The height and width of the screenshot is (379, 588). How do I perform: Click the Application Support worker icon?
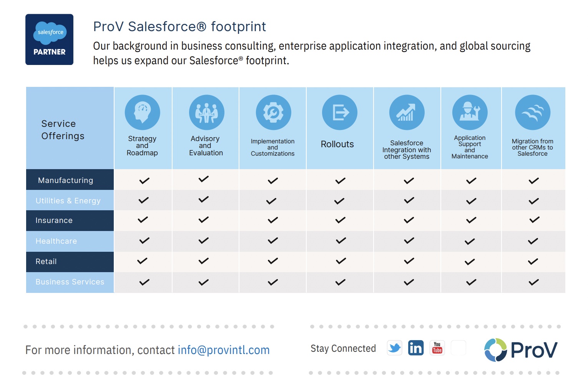470,112
